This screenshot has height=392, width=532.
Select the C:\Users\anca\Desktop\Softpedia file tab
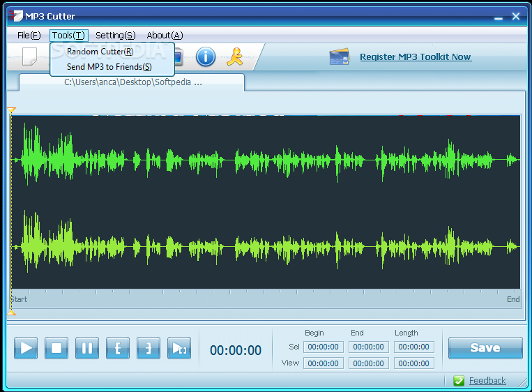132,82
